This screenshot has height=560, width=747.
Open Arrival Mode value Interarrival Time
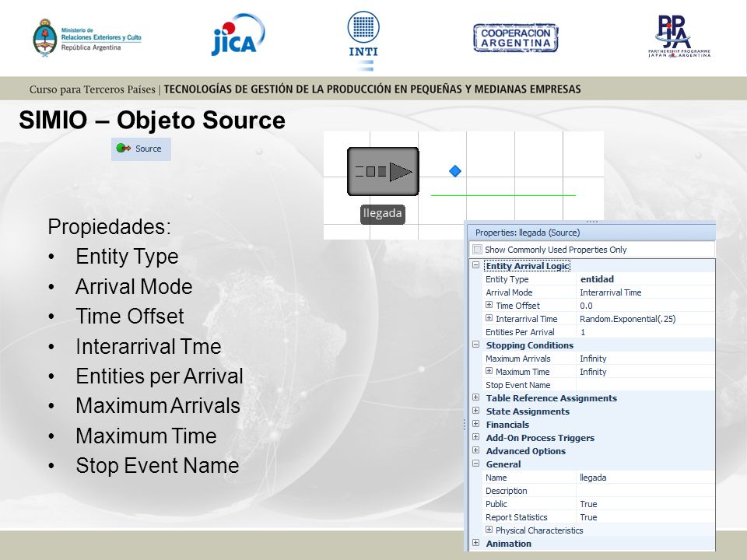tap(646, 292)
